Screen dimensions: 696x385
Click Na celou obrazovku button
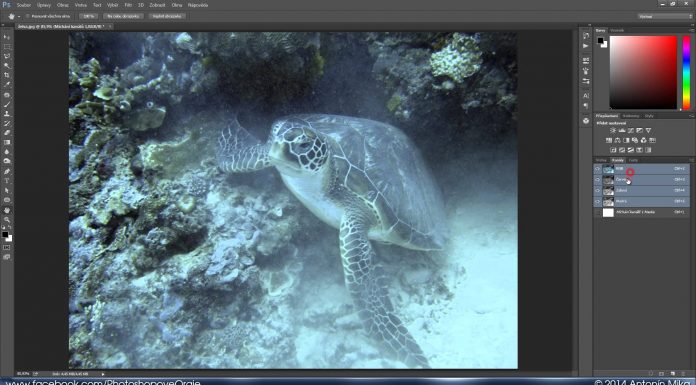(124, 16)
